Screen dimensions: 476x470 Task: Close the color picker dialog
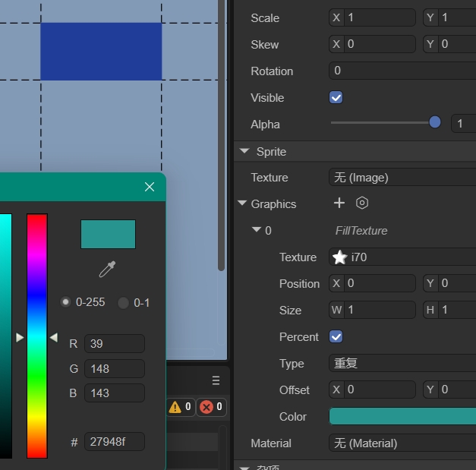click(150, 187)
